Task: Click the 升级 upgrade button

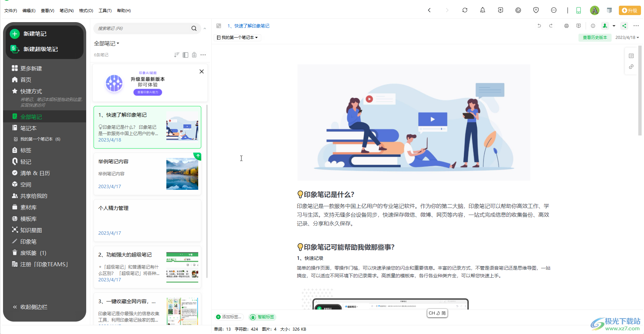Action: (630, 10)
